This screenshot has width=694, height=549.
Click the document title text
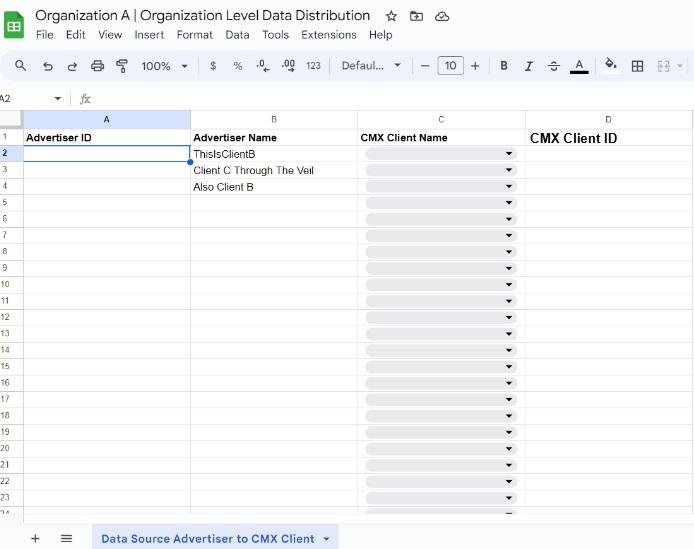pos(202,15)
